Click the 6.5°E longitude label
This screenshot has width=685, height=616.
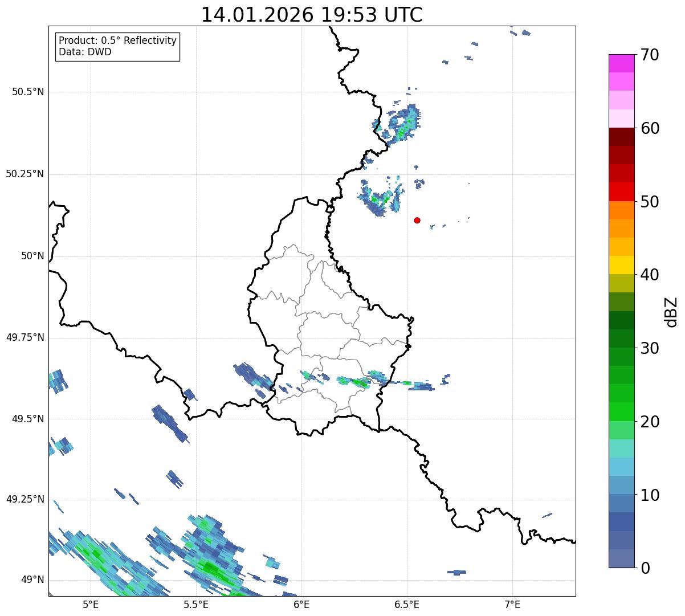pyautogui.click(x=407, y=605)
